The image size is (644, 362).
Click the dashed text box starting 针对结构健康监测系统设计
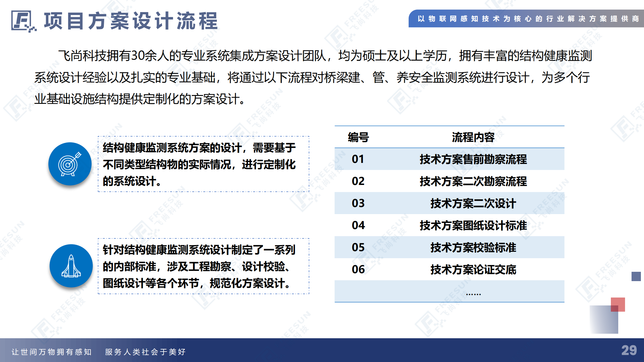[x=204, y=266]
